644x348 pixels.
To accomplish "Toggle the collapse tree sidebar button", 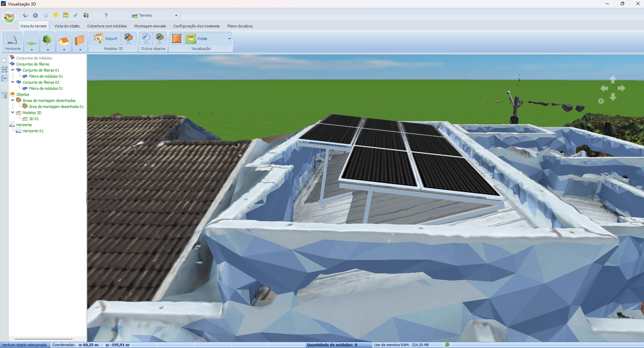I will (x=4, y=78).
